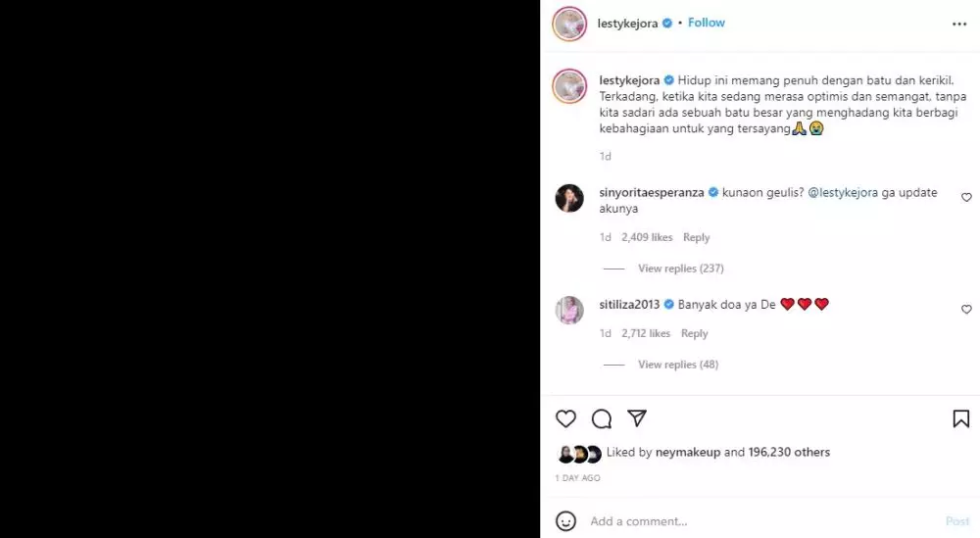The width and height of the screenshot is (980, 538).
Task: Expand View replies (48)
Action: click(677, 365)
